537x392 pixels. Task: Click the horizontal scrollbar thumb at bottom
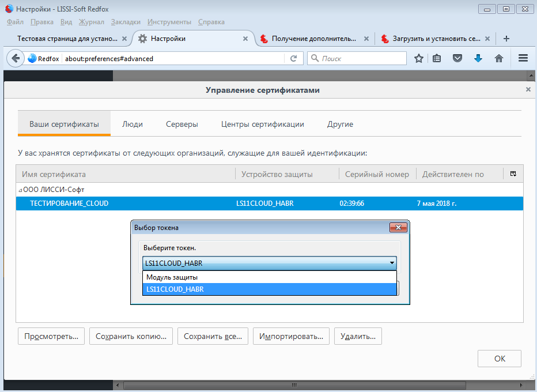point(294,385)
